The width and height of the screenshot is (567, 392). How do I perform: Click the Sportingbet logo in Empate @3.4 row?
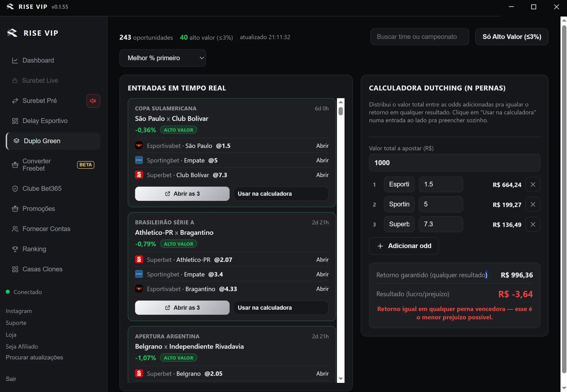click(139, 274)
